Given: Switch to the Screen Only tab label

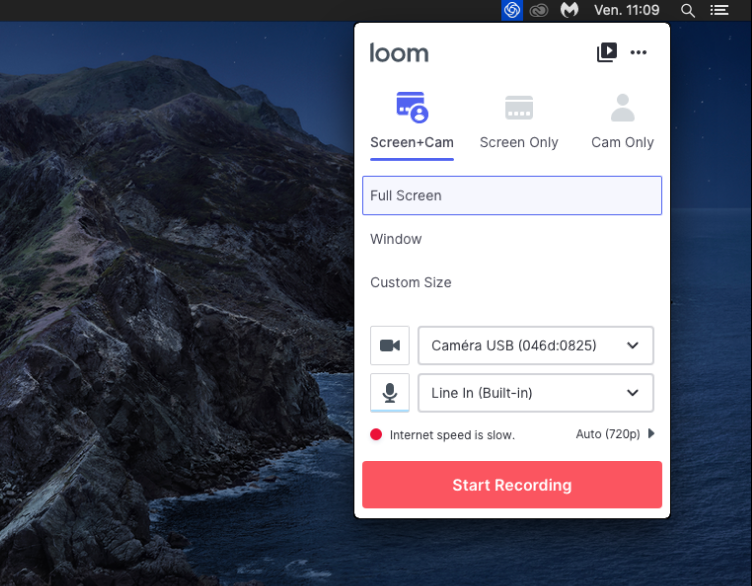Looking at the screenshot, I should pyautogui.click(x=519, y=142).
